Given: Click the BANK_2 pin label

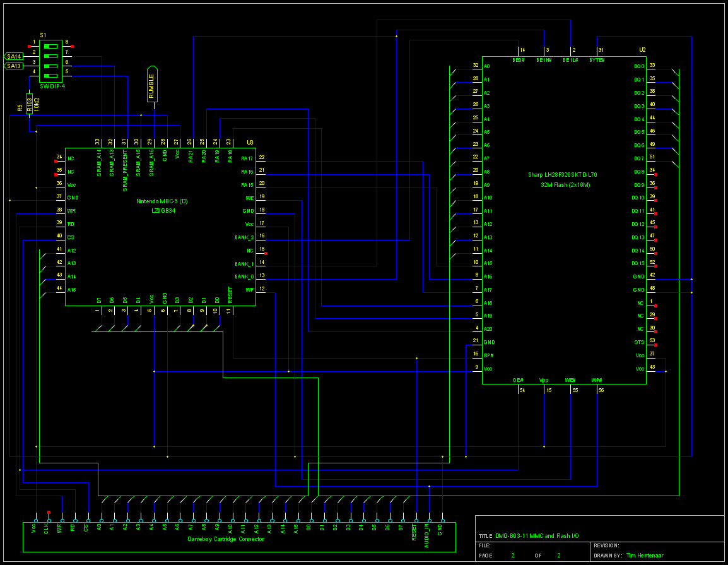Looking at the screenshot, I should [x=244, y=237].
